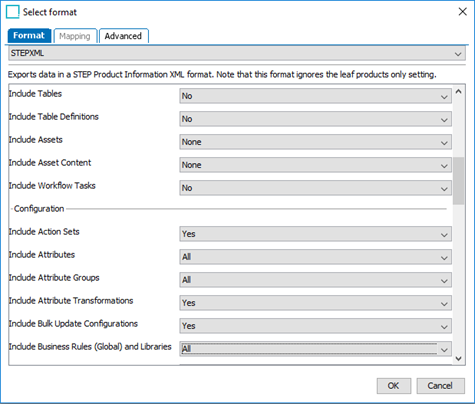
Task: Click the OK button
Action: (x=394, y=386)
